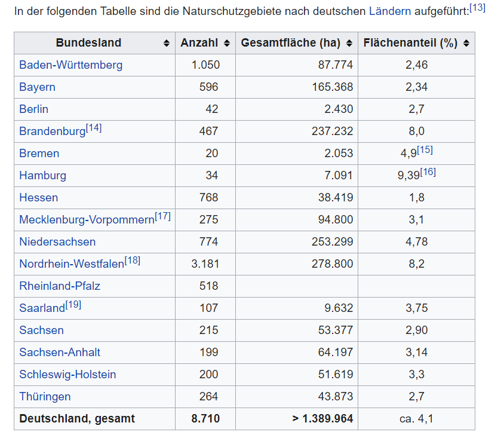This screenshot has width=504, height=438.
Task: Click the Anzahl column sort arrows
Action: point(226,44)
